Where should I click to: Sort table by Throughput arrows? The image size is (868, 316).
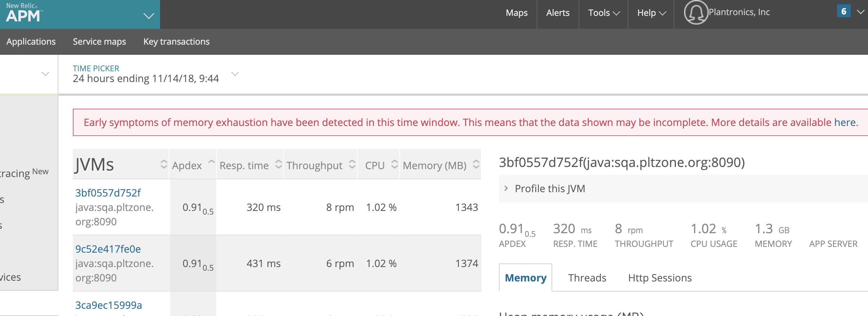point(352,164)
